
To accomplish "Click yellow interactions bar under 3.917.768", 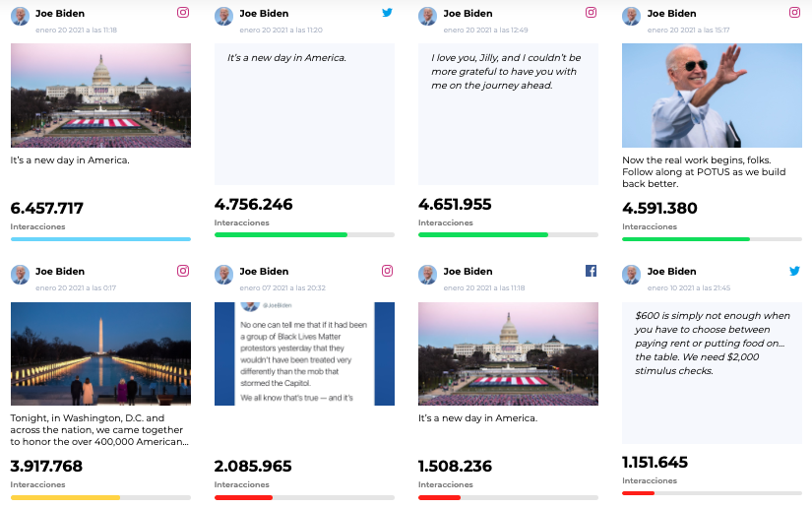I will (65, 497).
